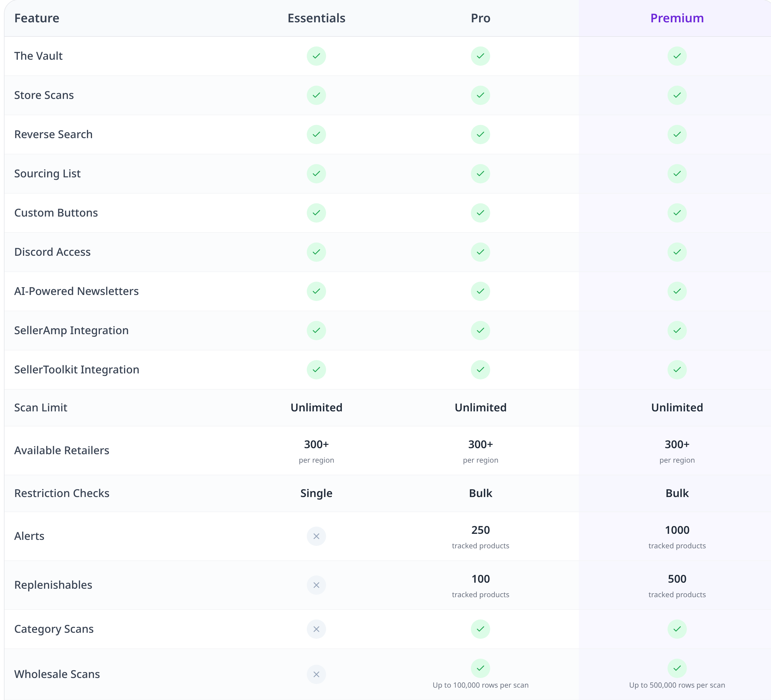Click AI-Powered Newsletters checkmark under Pro
This screenshot has height=700, width=771.
coord(480,291)
